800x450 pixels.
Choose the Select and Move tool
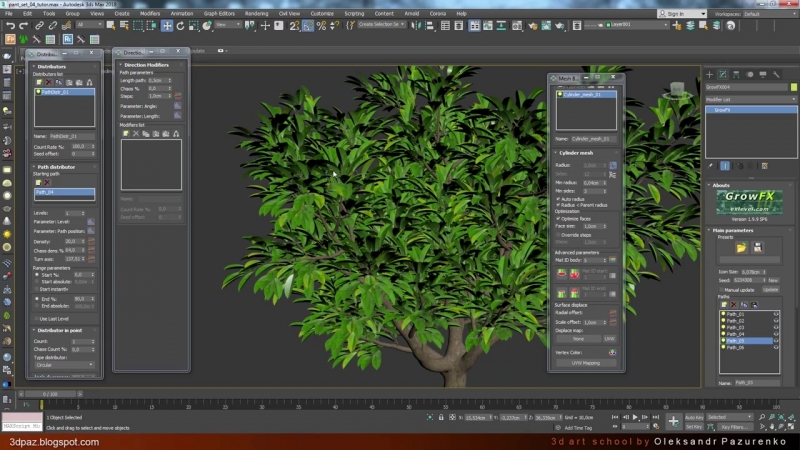(x=167, y=26)
